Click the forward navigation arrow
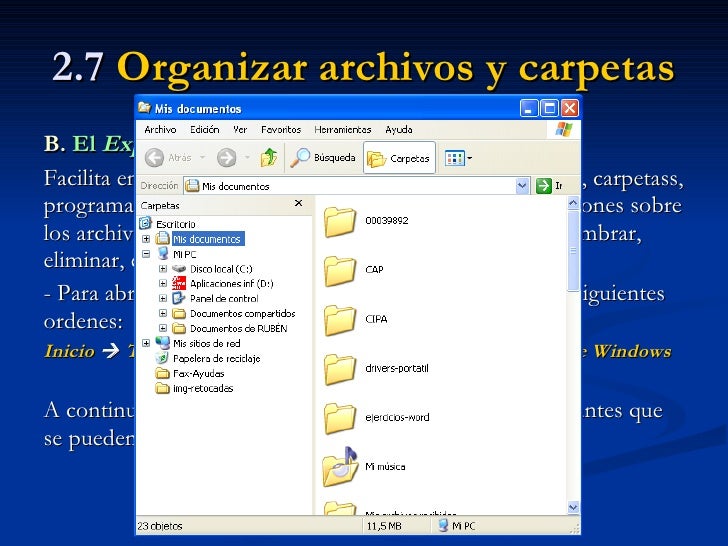This screenshot has width=728, height=546. (227, 158)
